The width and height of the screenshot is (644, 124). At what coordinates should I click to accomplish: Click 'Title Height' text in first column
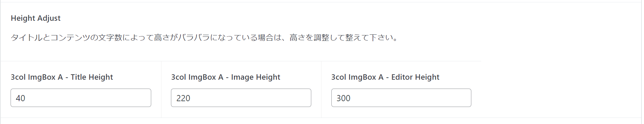(92, 77)
